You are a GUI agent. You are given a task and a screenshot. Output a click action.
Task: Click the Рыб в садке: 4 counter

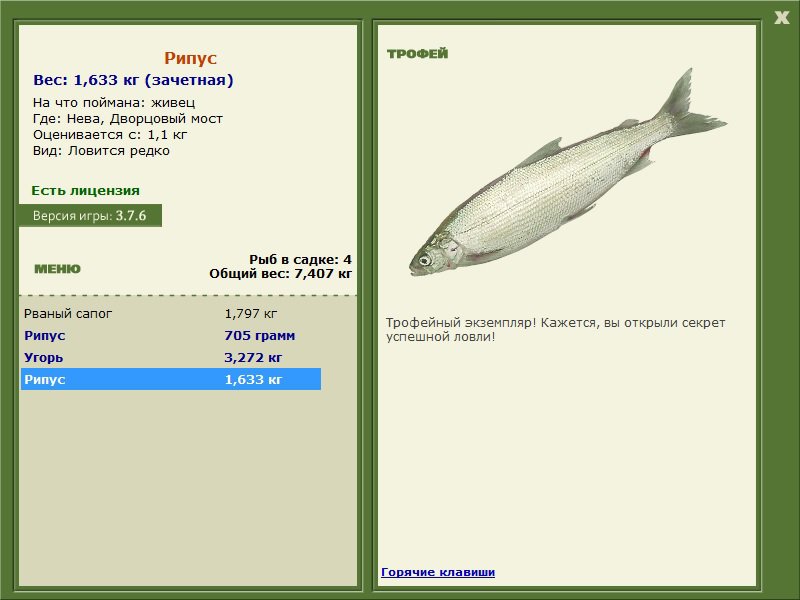[x=300, y=259]
